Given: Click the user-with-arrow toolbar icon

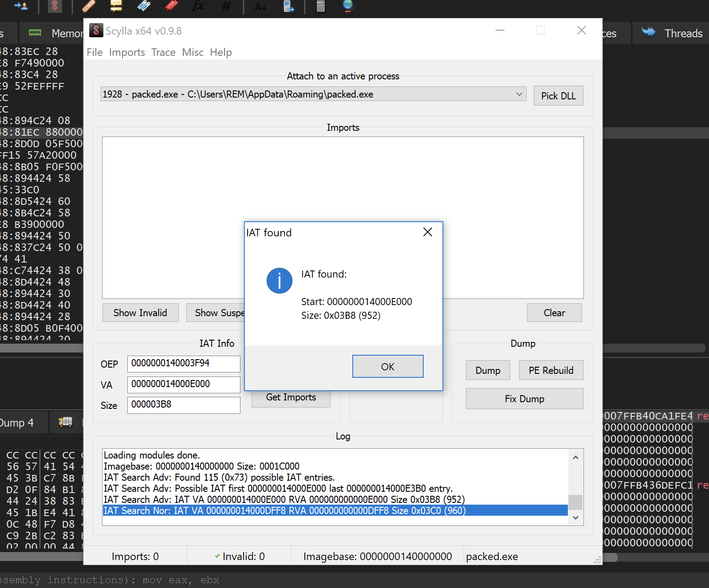Looking at the screenshot, I should (21, 6).
